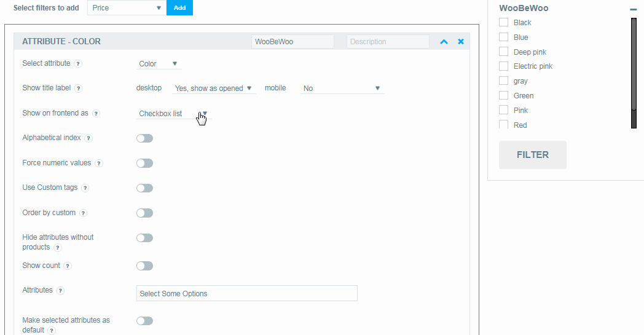Enable Order by custom switch
The image size is (644, 335).
(144, 213)
